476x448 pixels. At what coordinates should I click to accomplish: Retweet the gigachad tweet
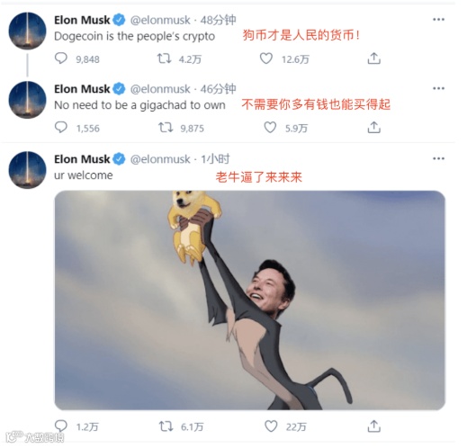(166, 128)
